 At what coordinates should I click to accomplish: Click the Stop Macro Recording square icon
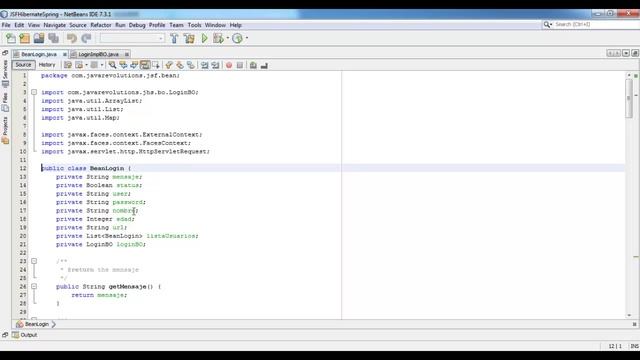click(x=240, y=65)
